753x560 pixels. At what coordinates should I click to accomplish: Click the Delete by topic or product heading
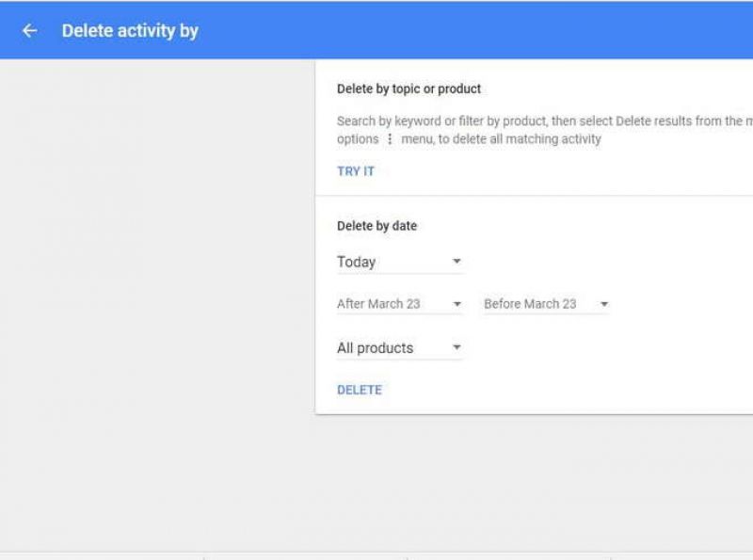click(x=408, y=88)
